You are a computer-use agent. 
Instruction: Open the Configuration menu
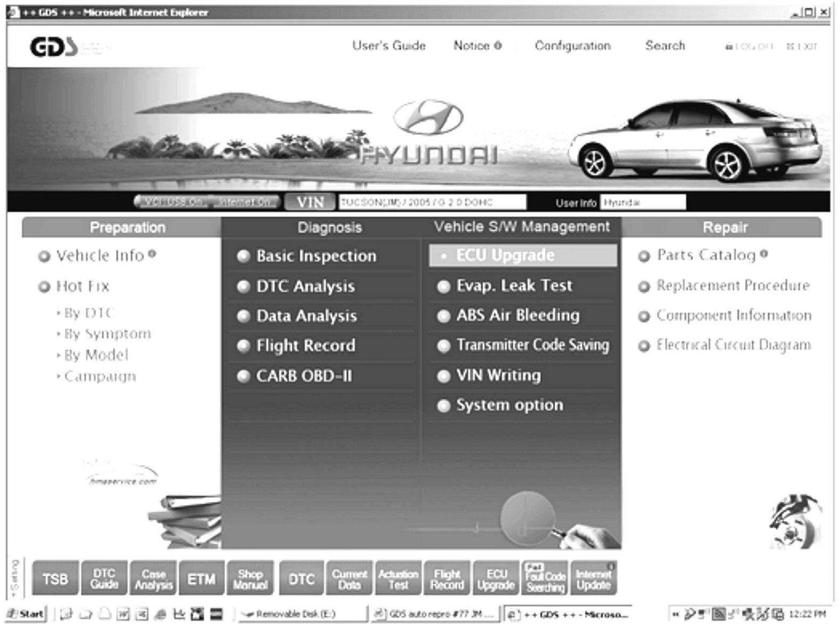pyautogui.click(x=572, y=46)
